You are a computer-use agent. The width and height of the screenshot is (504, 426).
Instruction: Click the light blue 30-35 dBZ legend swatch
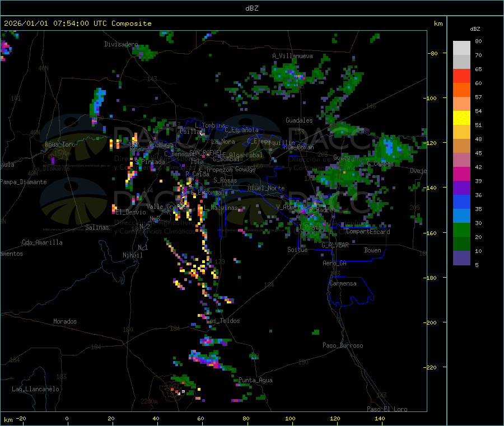click(461, 216)
